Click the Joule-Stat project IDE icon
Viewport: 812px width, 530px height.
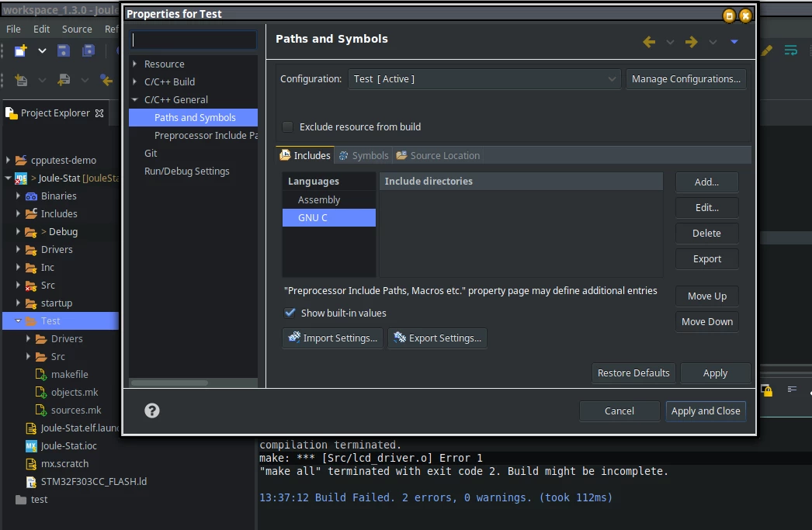tap(21, 178)
